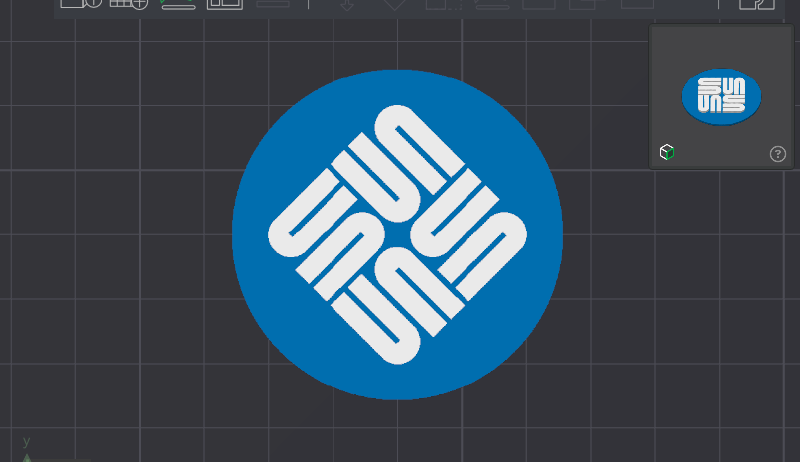
Task: Click the dimmed overlapping-rectangles toolbar icon
Action: tap(587, 4)
